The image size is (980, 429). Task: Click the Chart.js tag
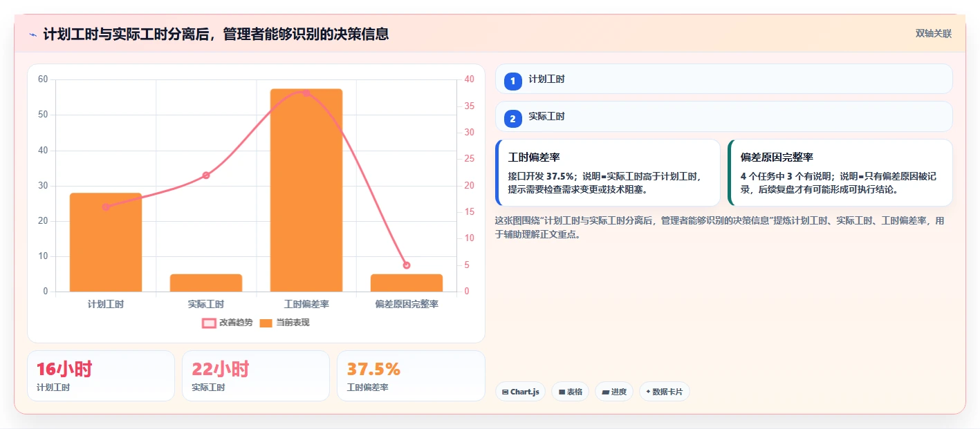pos(520,392)
